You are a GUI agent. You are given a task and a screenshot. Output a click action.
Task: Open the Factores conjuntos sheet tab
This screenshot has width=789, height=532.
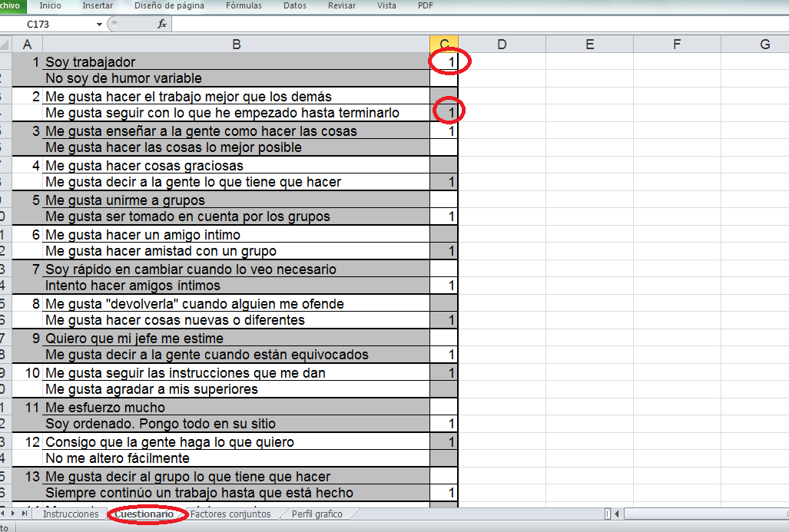click(x=231, y=514)
